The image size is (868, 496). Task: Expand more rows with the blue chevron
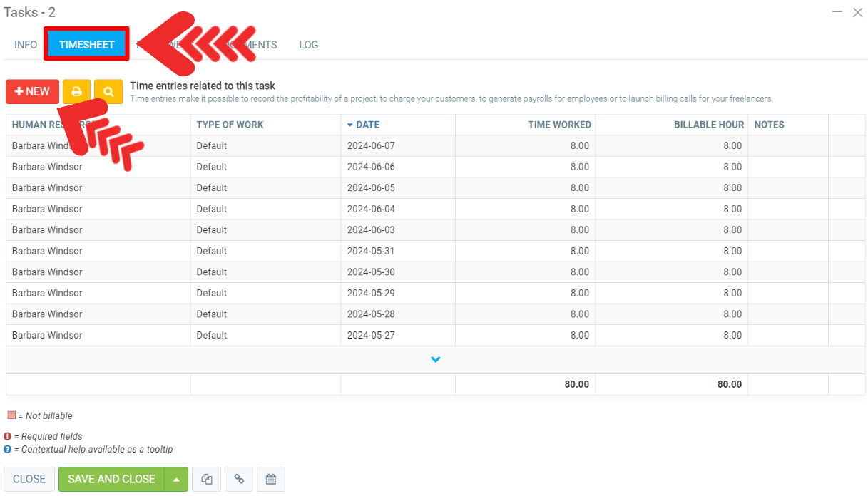tap(436, 360)
